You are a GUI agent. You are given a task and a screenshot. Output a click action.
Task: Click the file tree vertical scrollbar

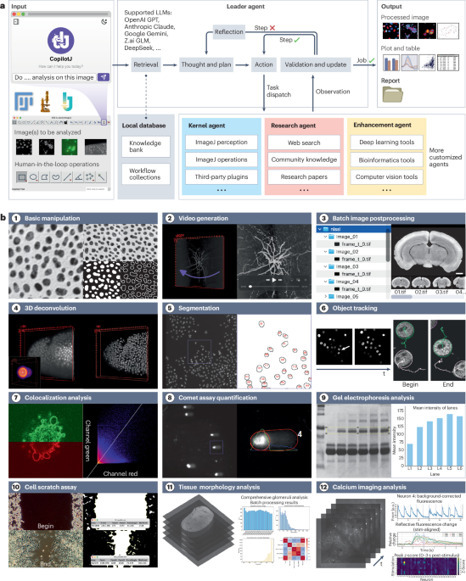tap(388, 246)
